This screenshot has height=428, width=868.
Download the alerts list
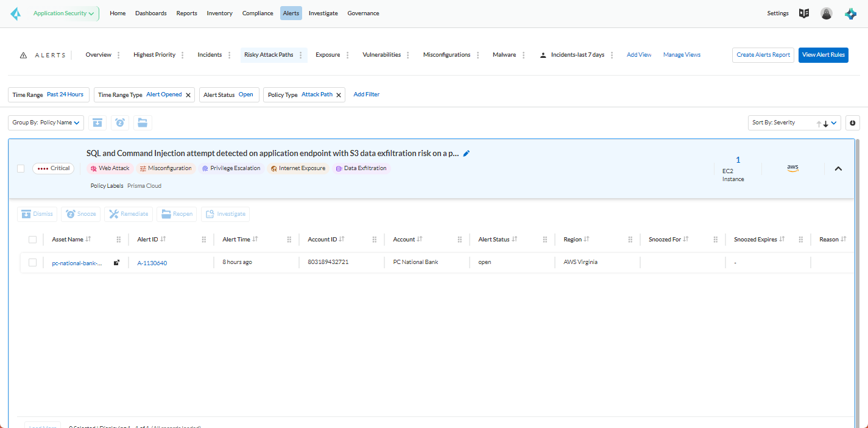click(852, 123)
